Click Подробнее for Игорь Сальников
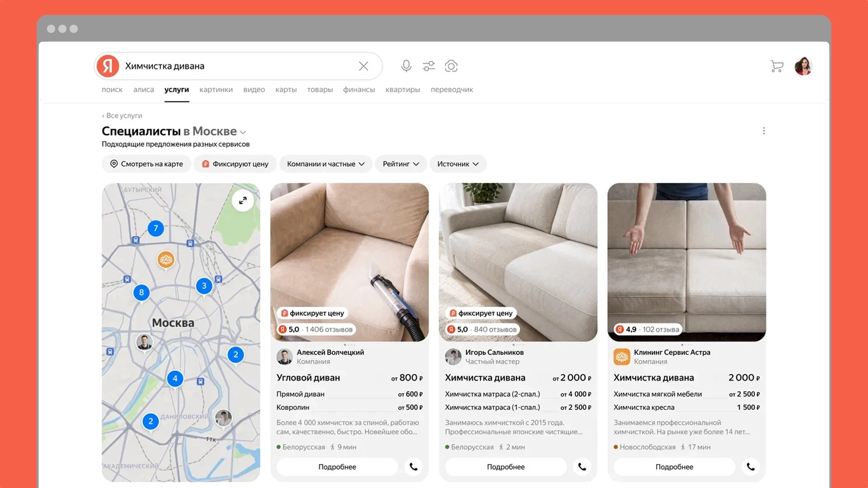Viewport: 868px width, 488px height. (x=505, y=467)
